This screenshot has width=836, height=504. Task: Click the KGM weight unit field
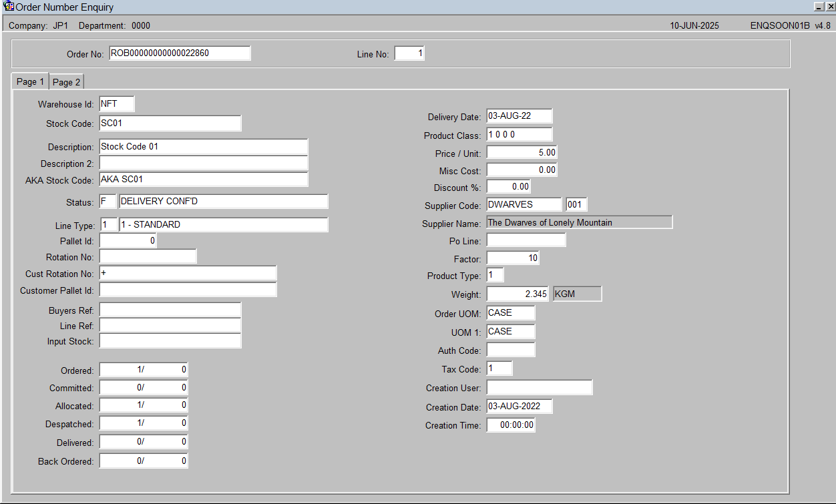point(578,294)
